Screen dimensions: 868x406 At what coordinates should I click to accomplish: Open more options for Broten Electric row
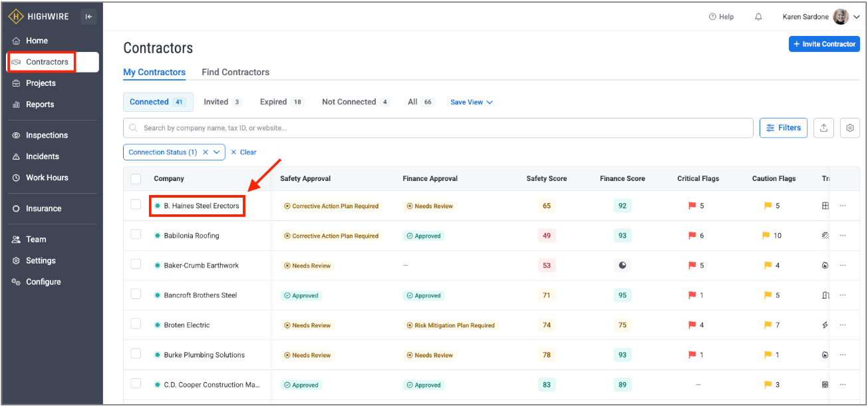(843, 325)
